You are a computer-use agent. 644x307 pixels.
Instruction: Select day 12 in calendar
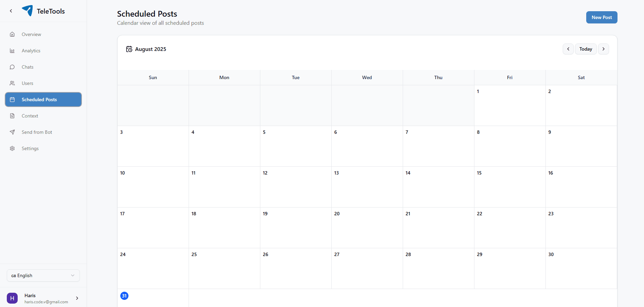[x=296, y=187]
